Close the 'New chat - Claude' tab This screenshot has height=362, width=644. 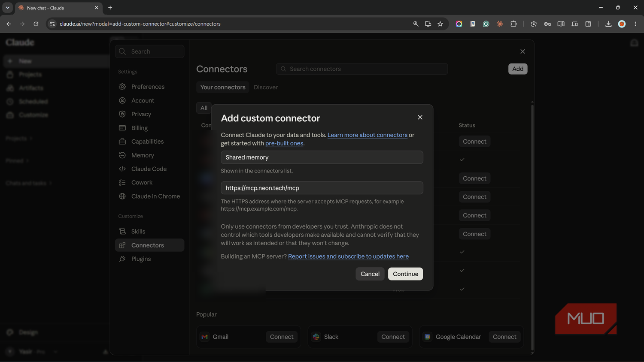pyautogui.click(x=97, y=8)
